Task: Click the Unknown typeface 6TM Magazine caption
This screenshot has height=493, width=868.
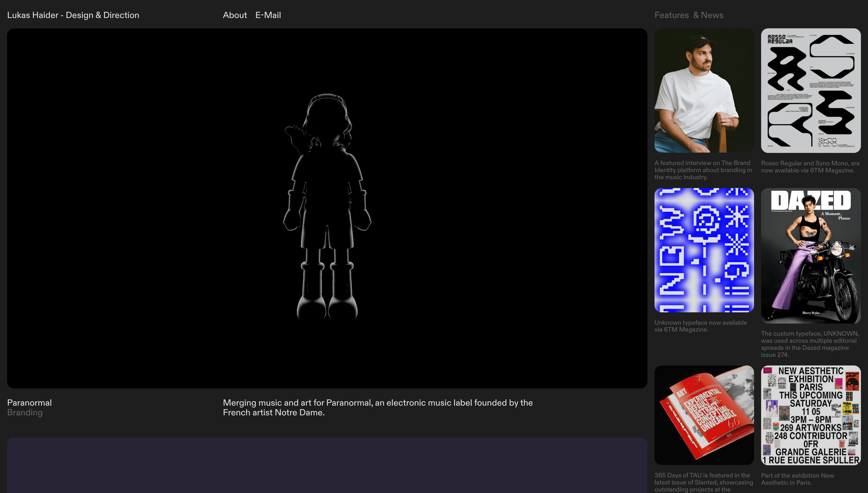Action: [700, 326]
